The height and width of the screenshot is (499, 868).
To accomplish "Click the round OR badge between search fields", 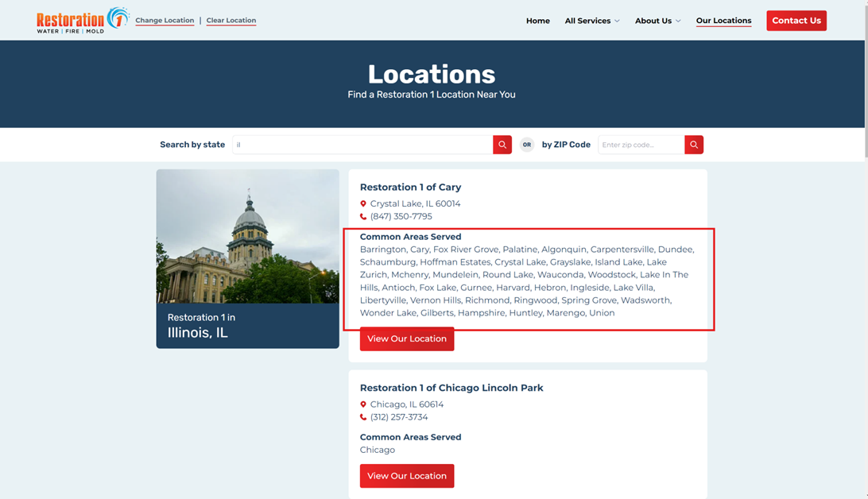I will (x=526, y=145).
